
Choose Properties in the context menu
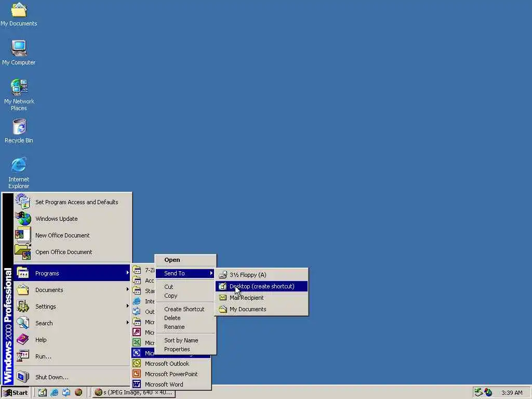point(185,349)
